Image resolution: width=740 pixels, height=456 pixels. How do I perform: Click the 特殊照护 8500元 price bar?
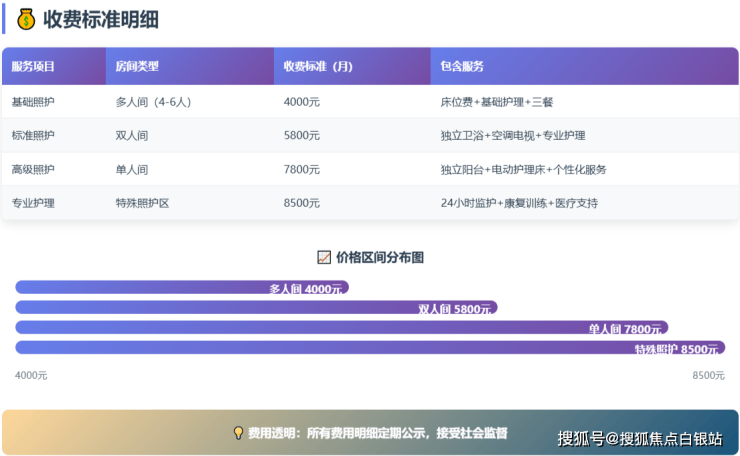point(370,348)
